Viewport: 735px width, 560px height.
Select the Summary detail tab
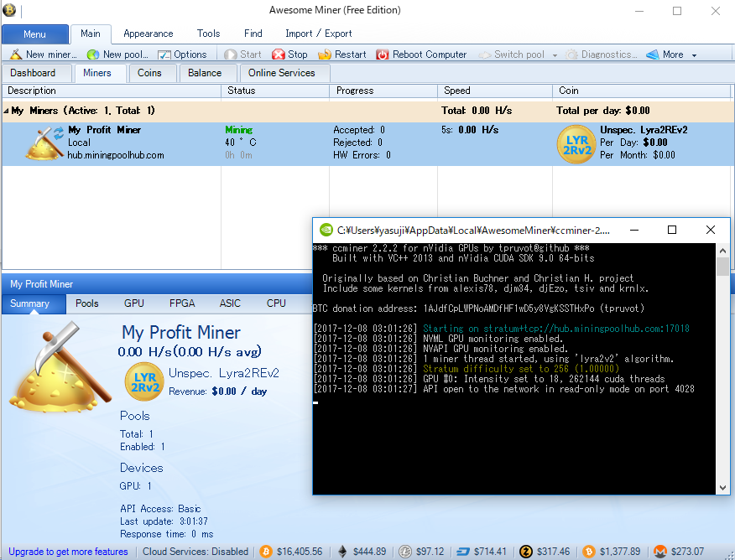tap(33, 303)
